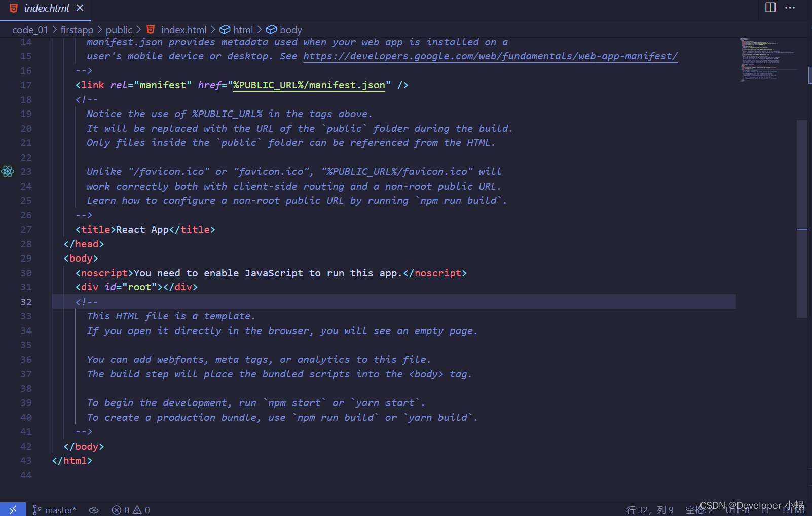Open go-to-line from 行 32, 列 9

tap(650, 510)
